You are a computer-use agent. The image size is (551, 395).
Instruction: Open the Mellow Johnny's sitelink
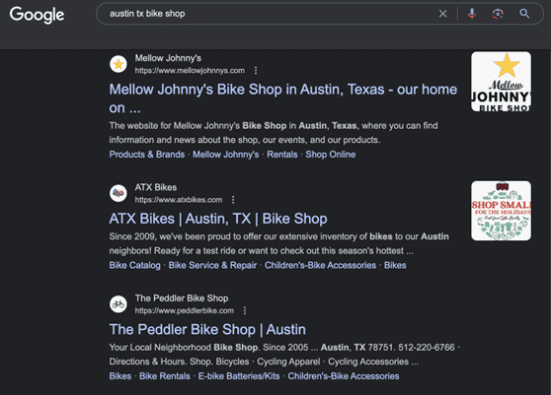click(226, 154)
